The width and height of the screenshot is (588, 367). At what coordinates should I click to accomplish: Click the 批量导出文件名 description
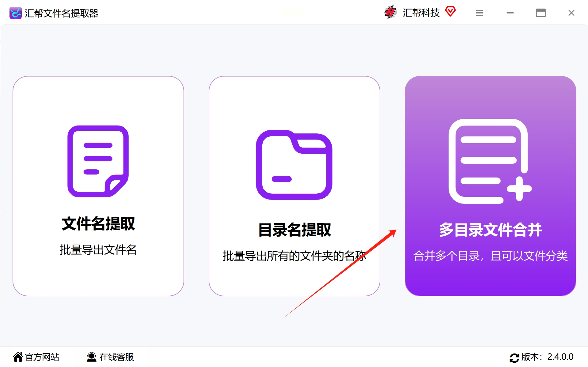pos(98,250)
